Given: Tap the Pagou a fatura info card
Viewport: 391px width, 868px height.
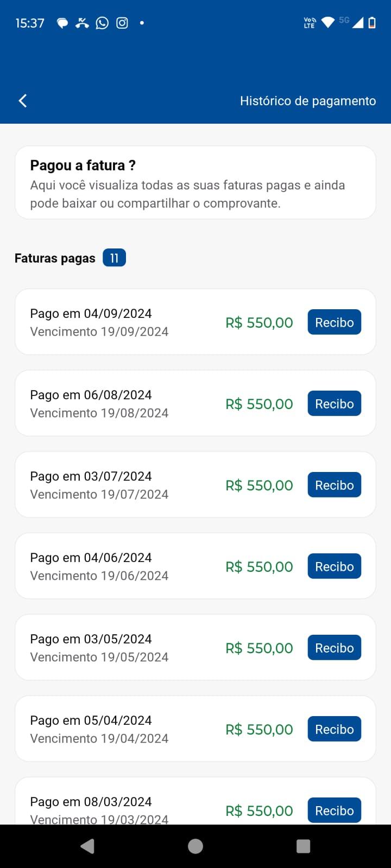Looking at the screenshot, I should 195,182.
